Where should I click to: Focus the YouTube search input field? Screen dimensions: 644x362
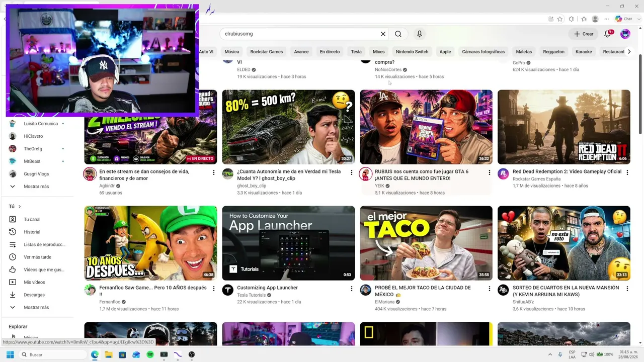[x=300, y=34]
